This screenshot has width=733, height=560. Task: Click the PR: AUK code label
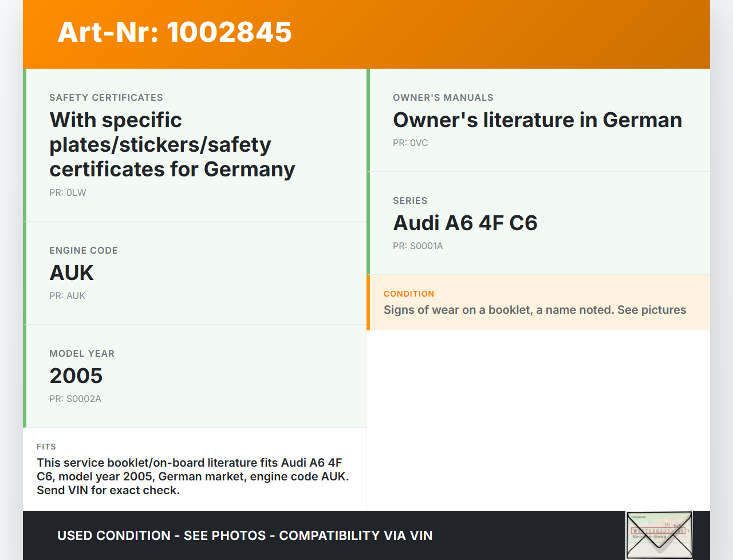(67, 295)
